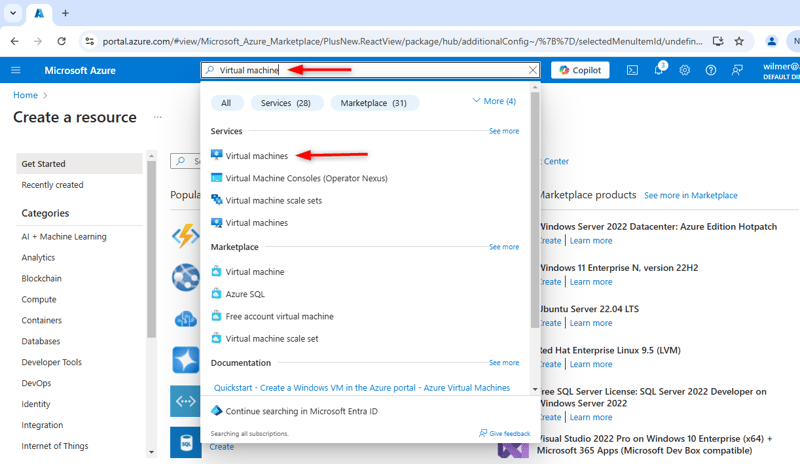Click Learn more for Ubuntu Server 22.04 LTS
The height and width of the screenshot is (464, 800).
click(x=591, y=323)
